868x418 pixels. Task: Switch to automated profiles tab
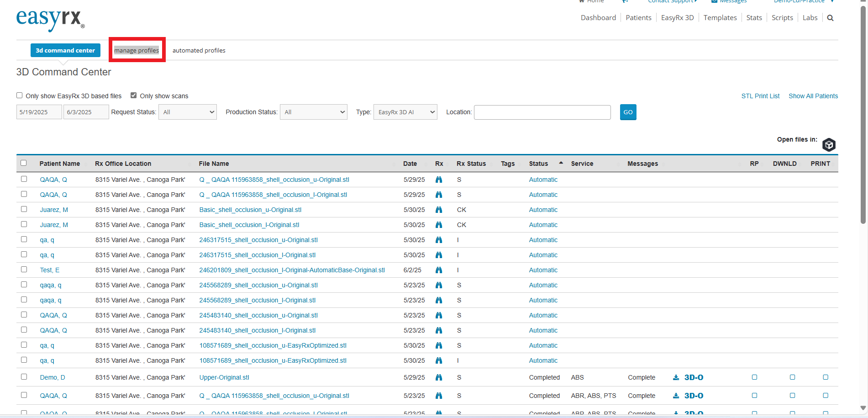199,50
